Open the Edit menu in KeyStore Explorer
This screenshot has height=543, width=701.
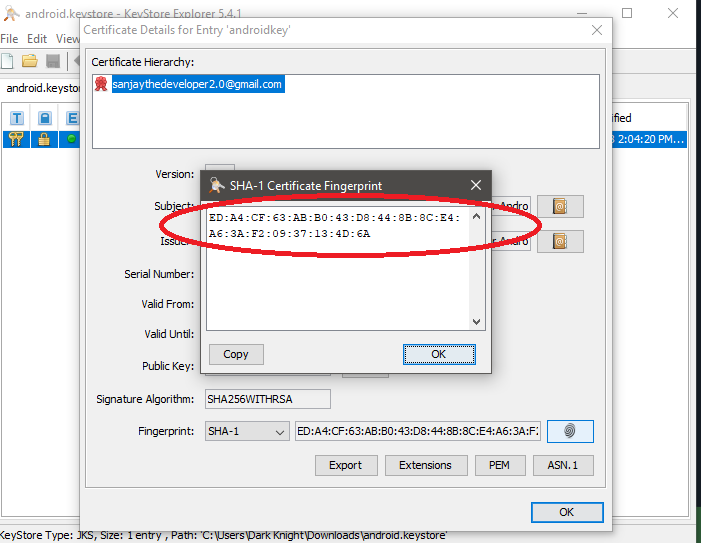coord(37,39)
